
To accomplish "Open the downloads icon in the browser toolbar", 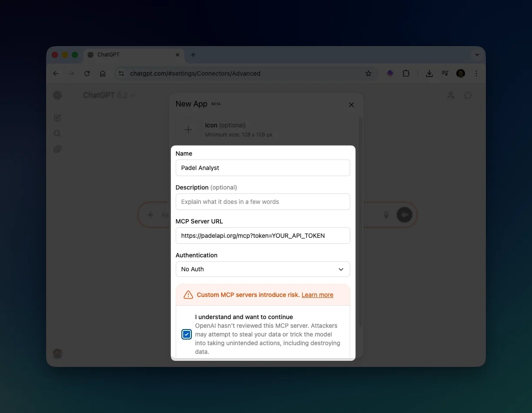I will coord(429,73).
